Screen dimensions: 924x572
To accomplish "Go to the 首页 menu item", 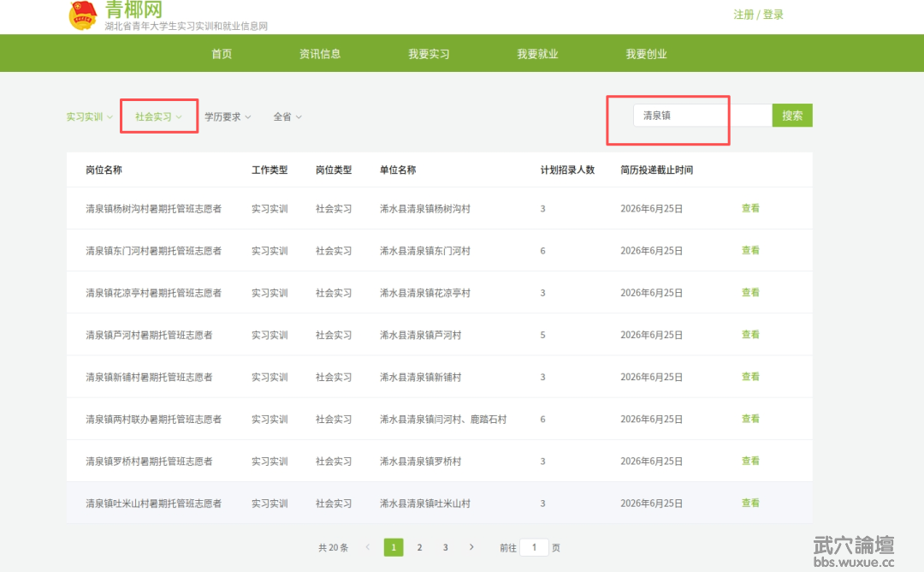I will pos(222,54).
